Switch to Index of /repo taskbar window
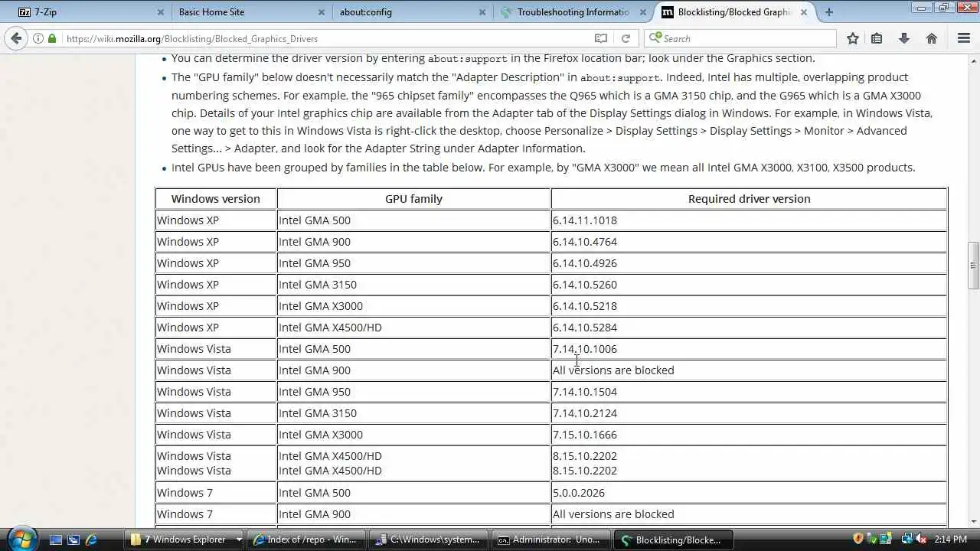980x551 pixels. tap(305, 540)
